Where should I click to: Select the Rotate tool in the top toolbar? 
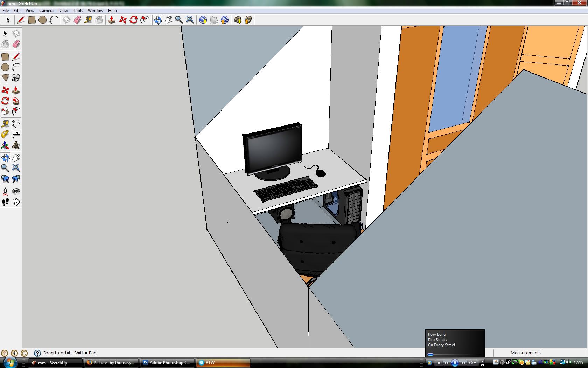[x=134, y=20]
